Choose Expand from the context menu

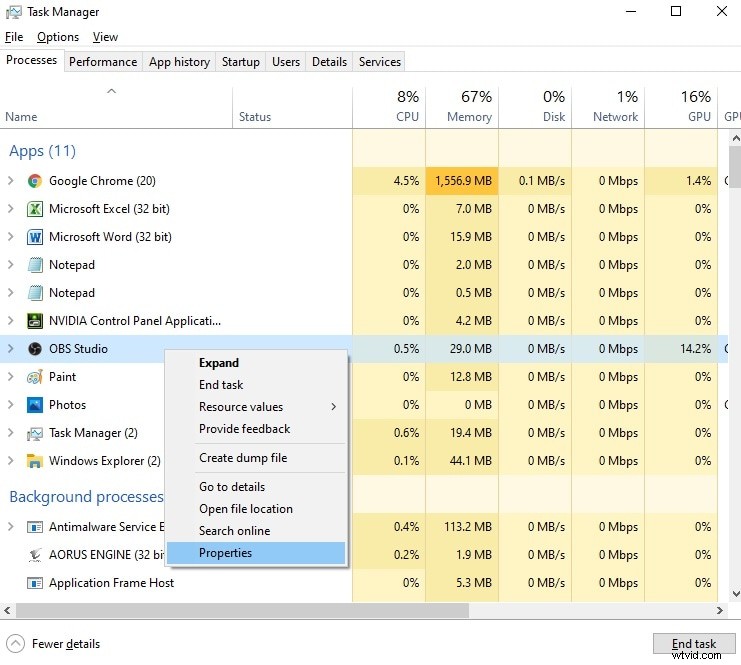click(x=256, y=363)
